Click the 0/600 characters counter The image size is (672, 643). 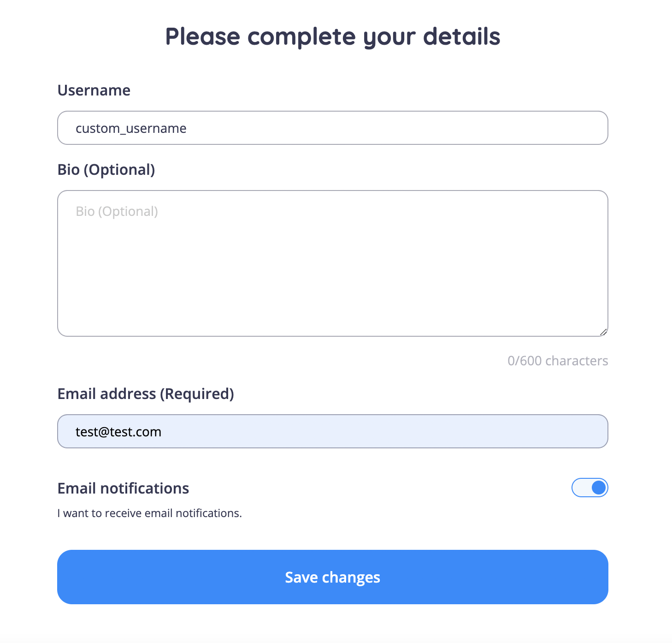[558, 361]
